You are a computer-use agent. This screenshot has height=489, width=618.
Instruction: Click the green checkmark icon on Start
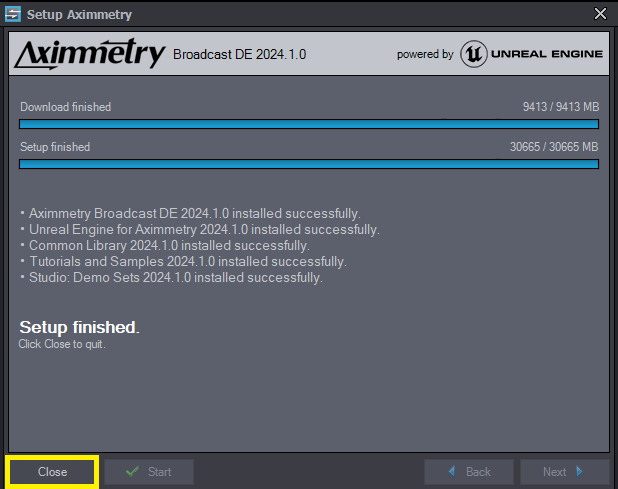[132, 472]
